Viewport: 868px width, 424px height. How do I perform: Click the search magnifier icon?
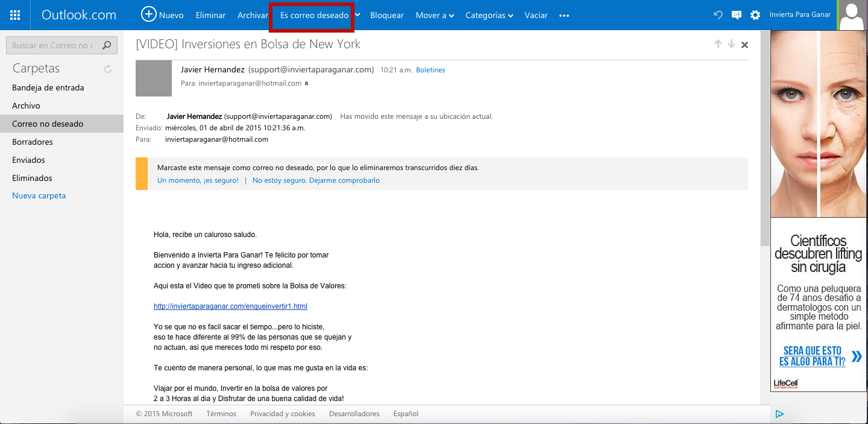(x=107, y=45)
